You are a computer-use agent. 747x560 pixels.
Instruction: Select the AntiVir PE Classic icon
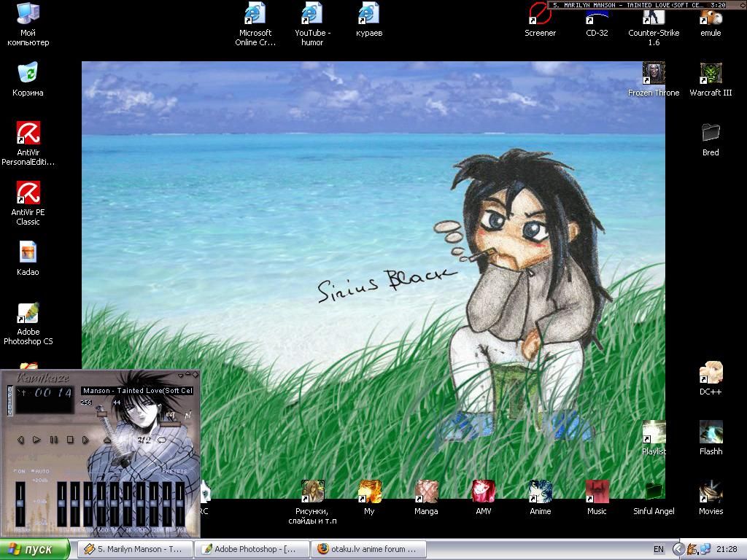pyautogui.click(x=28, y=203)
